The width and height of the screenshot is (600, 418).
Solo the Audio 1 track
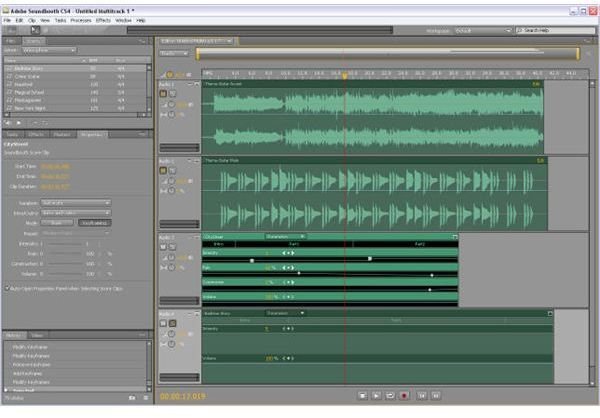click(x=173, y=93)
